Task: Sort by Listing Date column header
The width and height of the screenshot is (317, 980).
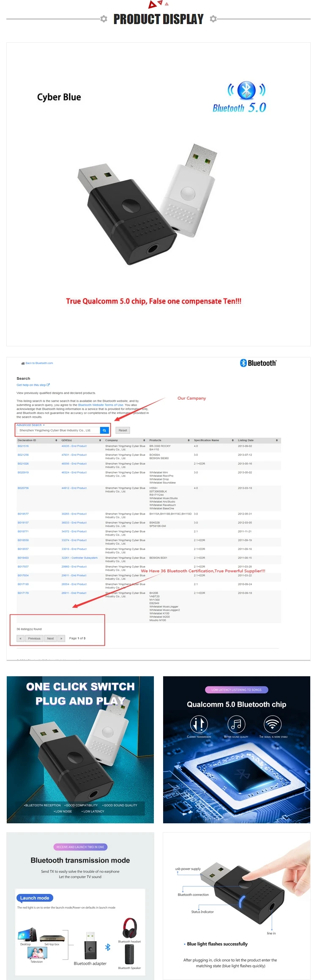Action: [258, 440]
